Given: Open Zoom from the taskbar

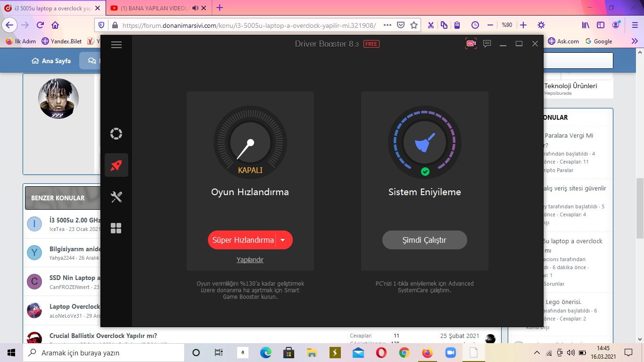Looking at the screenshot, I should [451, 353].
